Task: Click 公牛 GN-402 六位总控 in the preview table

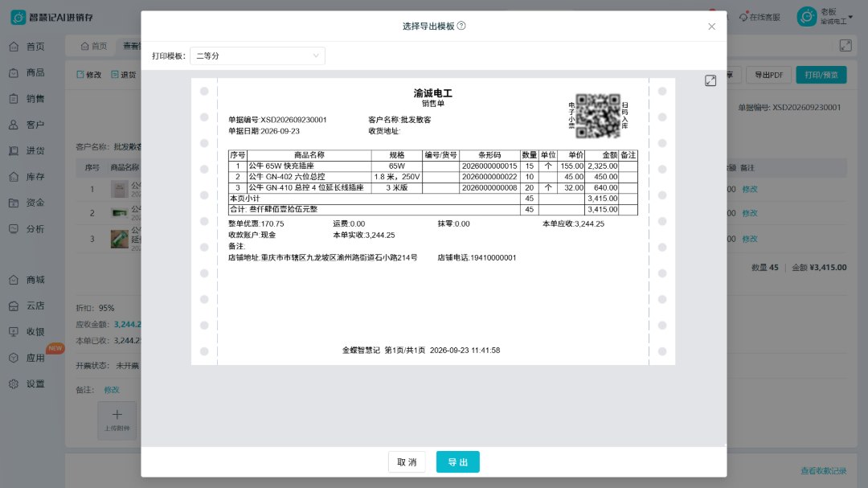Action: point(287,177)
